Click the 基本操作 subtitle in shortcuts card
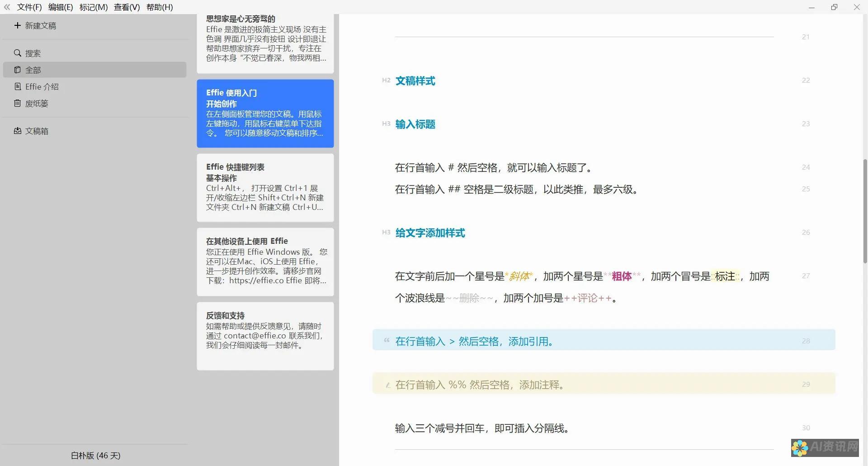Viewport: 868px width, 466px height. point(222,178)
